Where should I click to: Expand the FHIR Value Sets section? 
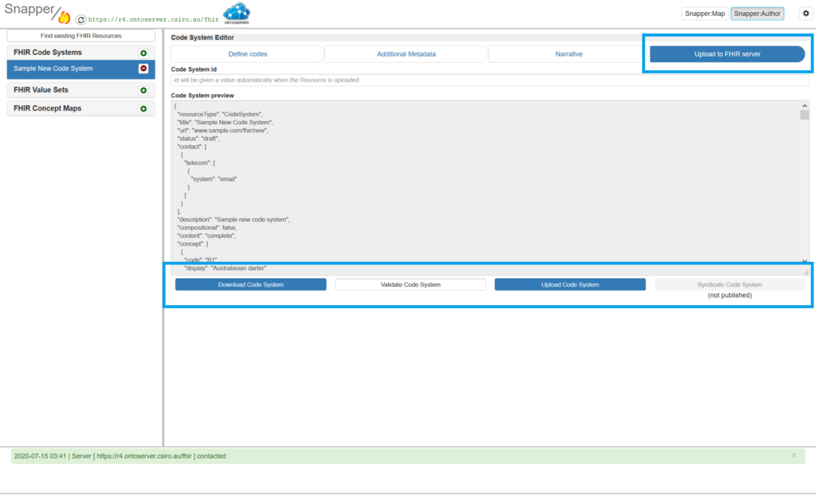pyautogui.click(x=41, y=91)
